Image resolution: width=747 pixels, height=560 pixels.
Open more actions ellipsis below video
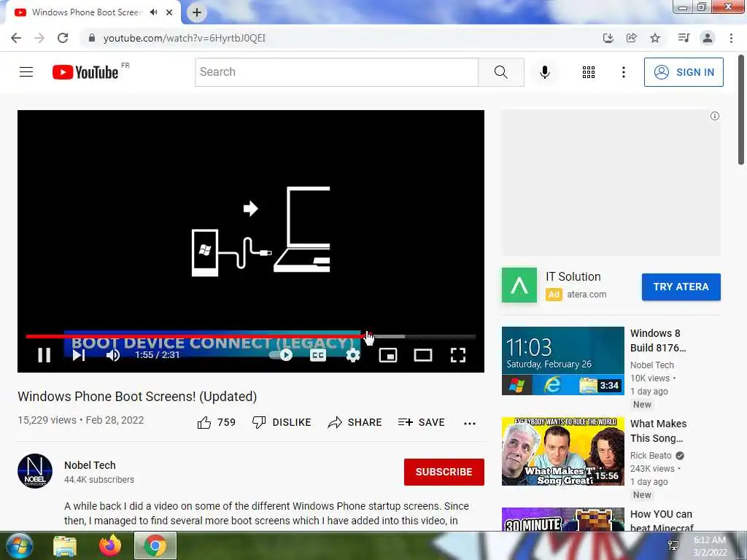click(x=470, y=423)
